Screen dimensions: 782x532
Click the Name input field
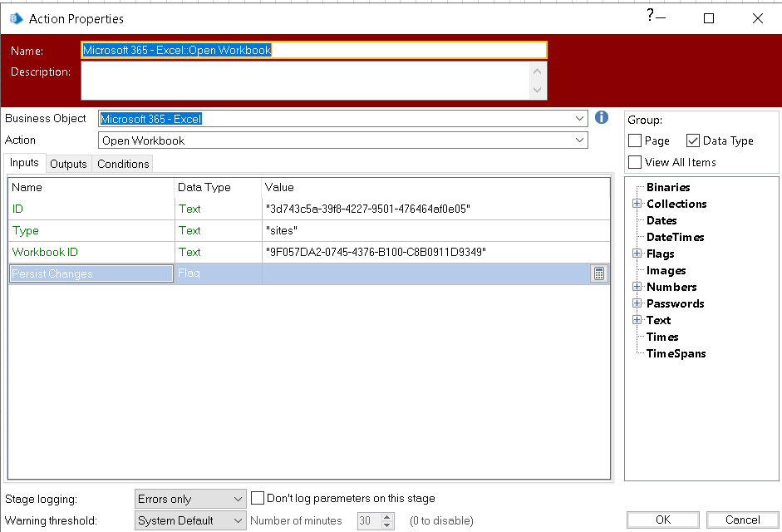pyautogui.click(x=313, y=50)
